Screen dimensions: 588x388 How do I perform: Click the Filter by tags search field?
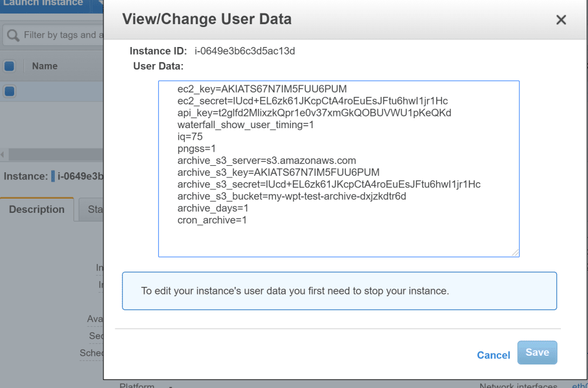(x=59, y=35)
